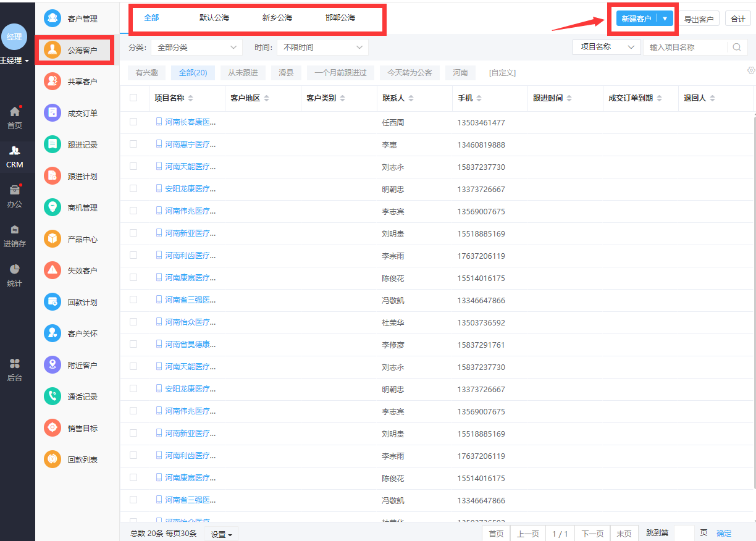Open 回款列表 sidebar icon
756x541 pixels.
click(52, 459)
